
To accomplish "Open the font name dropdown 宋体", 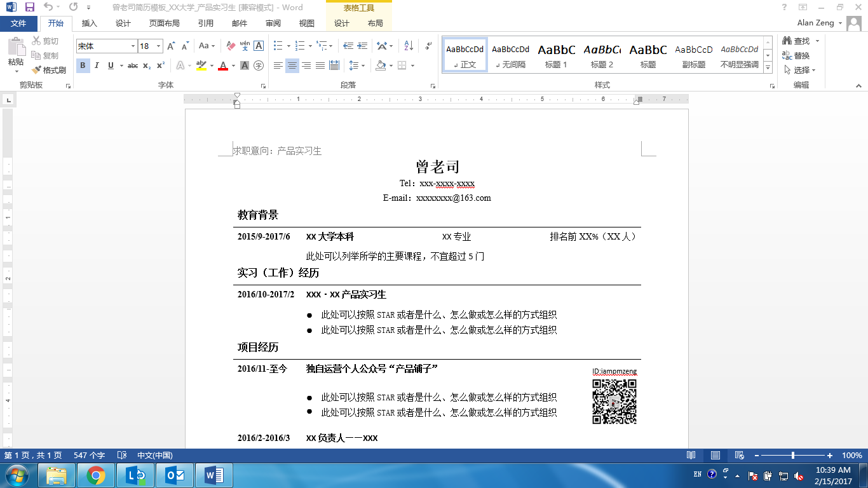I will tap(133, 46).
